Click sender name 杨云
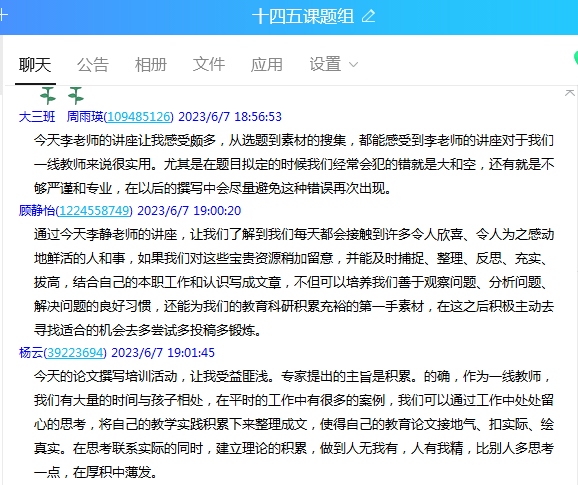The image size is (578, 485). pos(31,353)
